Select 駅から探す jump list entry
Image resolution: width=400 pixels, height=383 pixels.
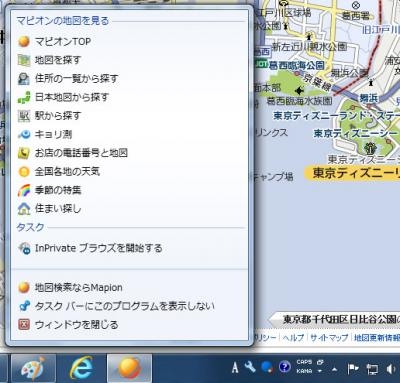pyautogui.click(x=130, y=116)
